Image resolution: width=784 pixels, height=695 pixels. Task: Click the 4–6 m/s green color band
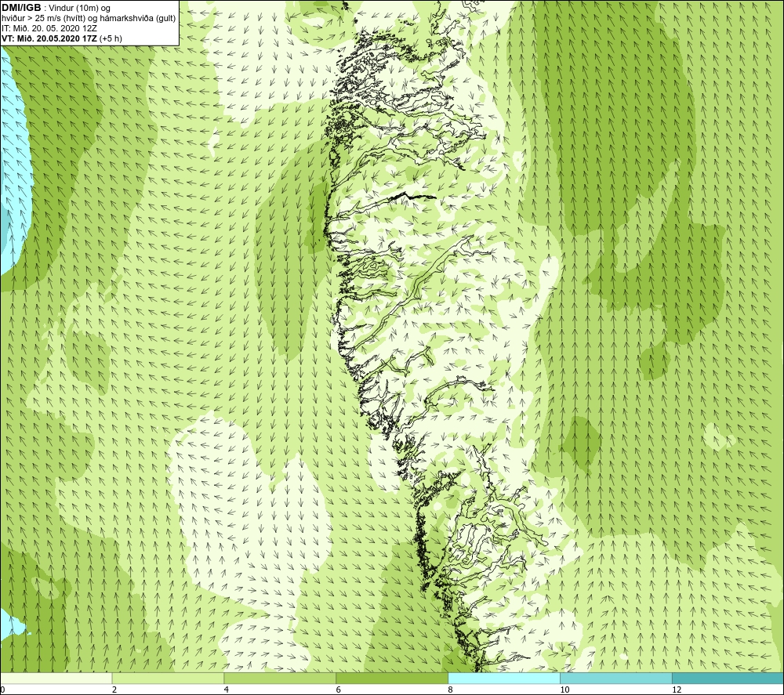(280, 678)
